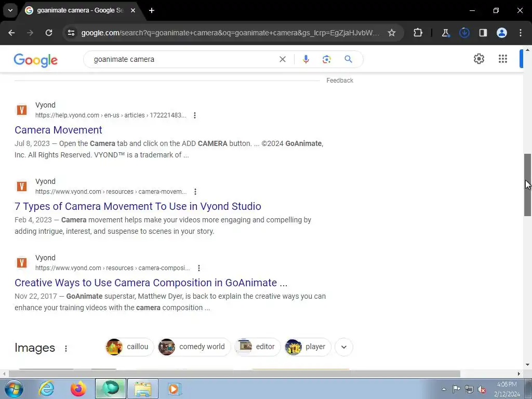Viewport: 532px width, 399px height.
Task: Switch to goanimate camera tab
Action: pos(81,10)
